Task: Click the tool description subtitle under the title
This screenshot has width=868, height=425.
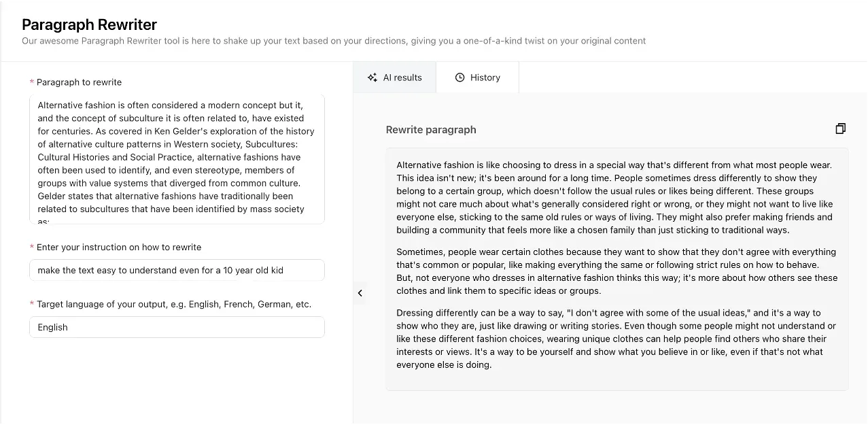Action: [x=333, y=41]
